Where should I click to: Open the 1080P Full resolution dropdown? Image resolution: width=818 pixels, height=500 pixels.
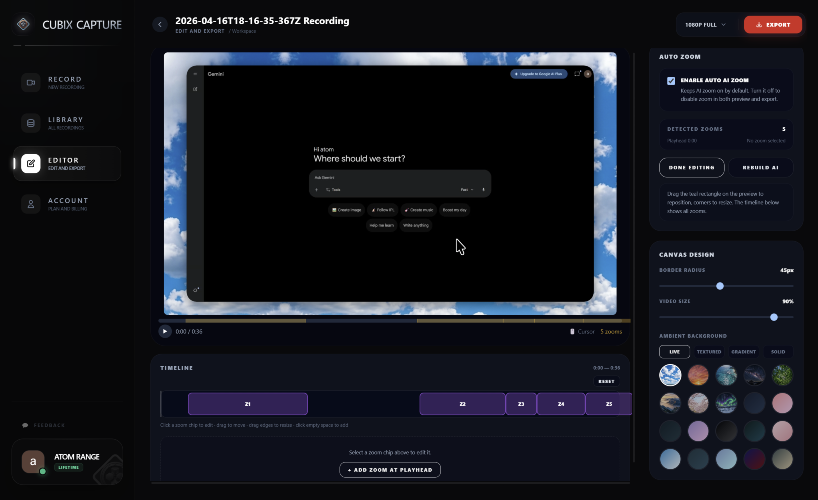click(705, 25)
